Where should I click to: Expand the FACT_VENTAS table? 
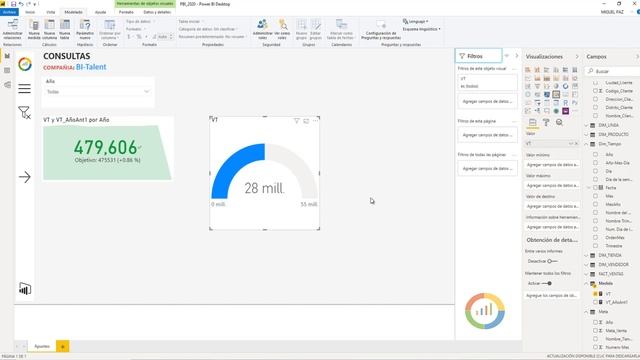click(587, 274)
